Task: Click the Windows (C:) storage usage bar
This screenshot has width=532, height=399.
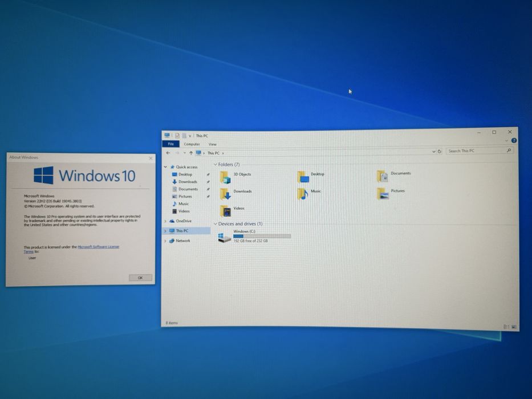Action: click(262, 236)
